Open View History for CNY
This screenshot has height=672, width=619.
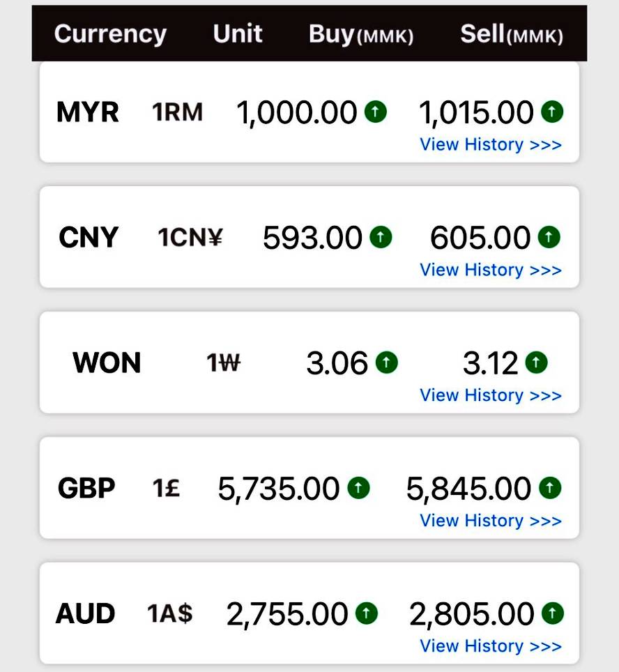(x=490, y=270)
